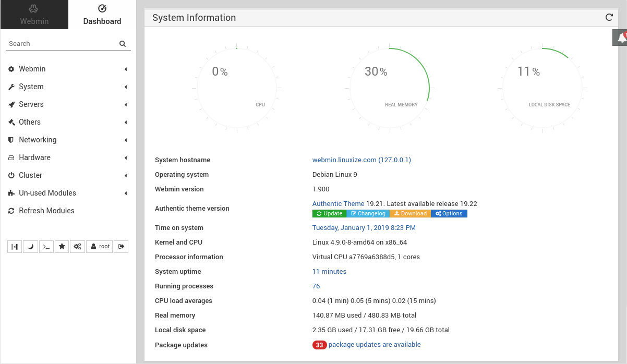Expand arrow next to System
Image resolution: width=627 pixels, height=364 pixels.
126,87
